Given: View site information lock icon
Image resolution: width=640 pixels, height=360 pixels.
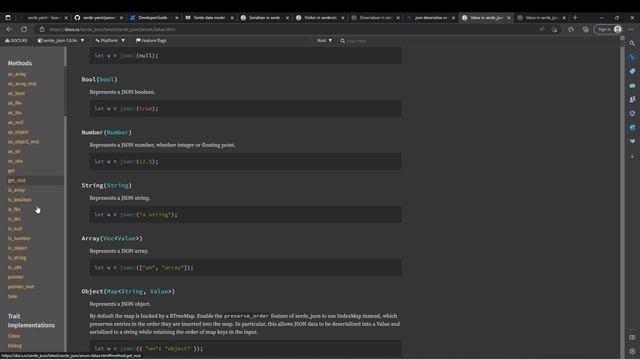Looking at the screenshot, I should (x=42, y=29).
